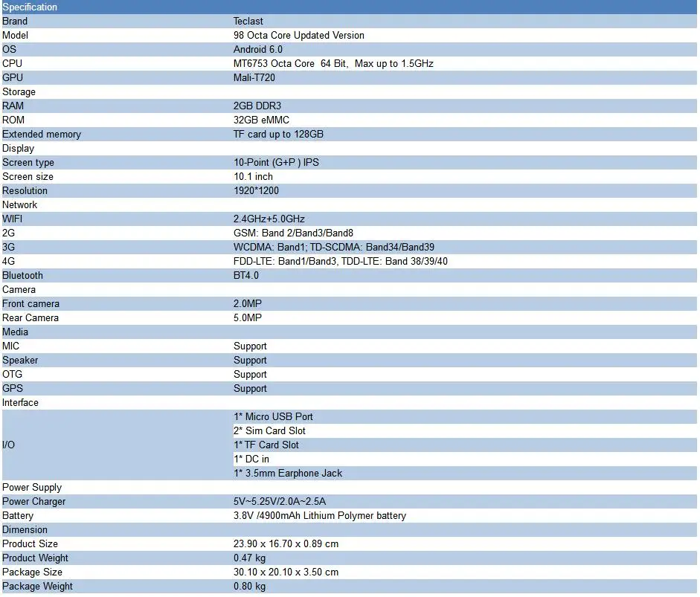The width and height of the screenshot is (700, 597).
Task: Click '23.90 x 16.70 x 0.89 cm' product size
Action: (286, 544)
